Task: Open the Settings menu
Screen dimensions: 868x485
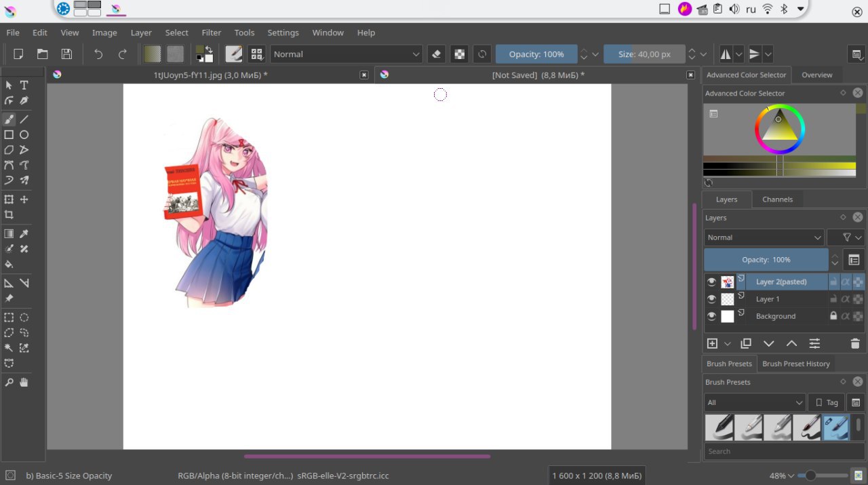Action: [283, 33]
